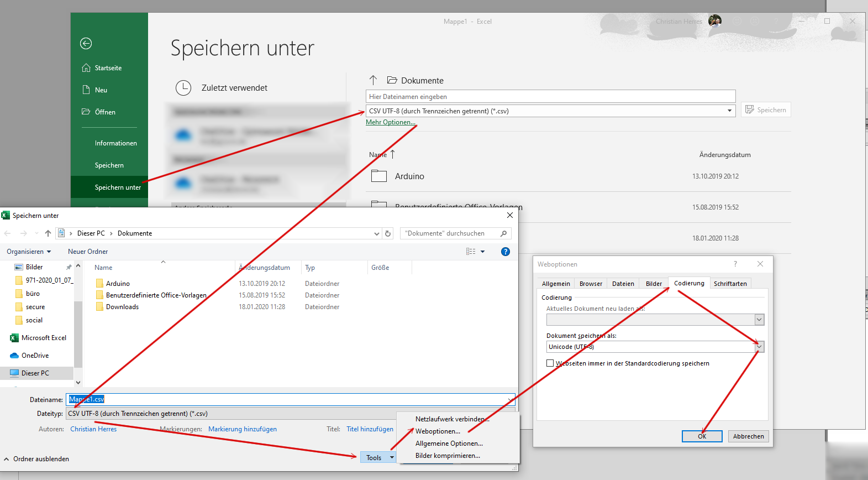Choose Weboptionen from Tools menu
This screenshot has height=480, width=868.
pyautogui.click(x=438, y=431)
